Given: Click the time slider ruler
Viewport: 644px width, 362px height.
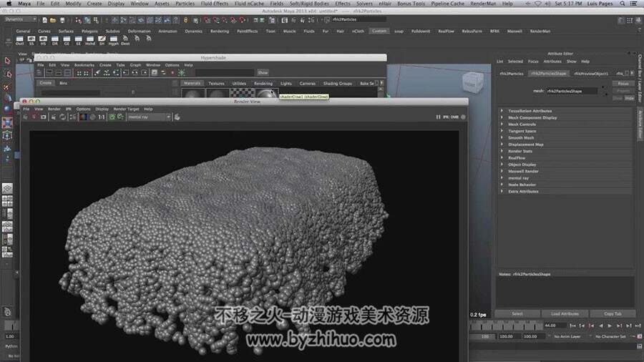Looking at the screenshot, I should coord(506,326).
